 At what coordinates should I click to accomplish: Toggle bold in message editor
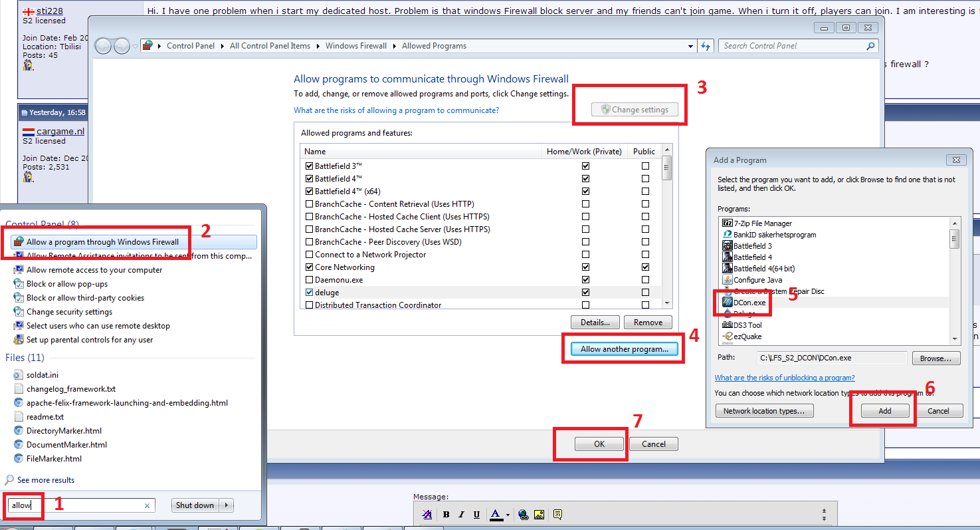(x=446, y=514)
